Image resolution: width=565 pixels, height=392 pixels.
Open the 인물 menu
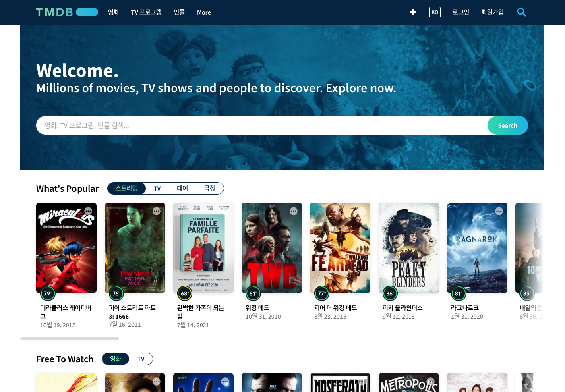click(x=179, y=12)
